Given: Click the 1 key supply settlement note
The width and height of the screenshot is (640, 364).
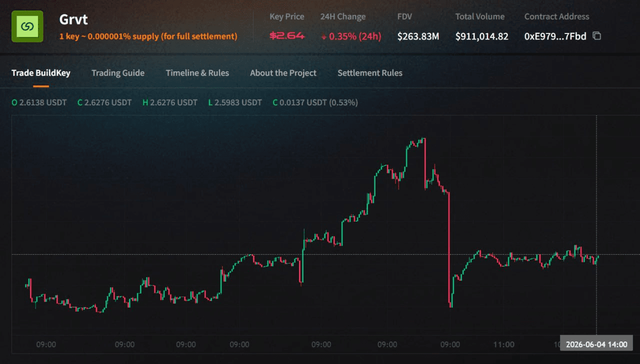Looking at the screenshot, I should click(x=148, y=36).
